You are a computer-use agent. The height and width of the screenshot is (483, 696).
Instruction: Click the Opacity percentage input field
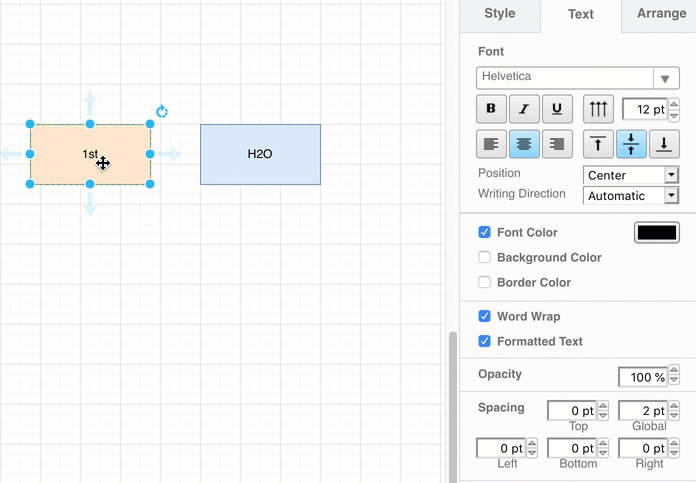(x=643, y=377)
